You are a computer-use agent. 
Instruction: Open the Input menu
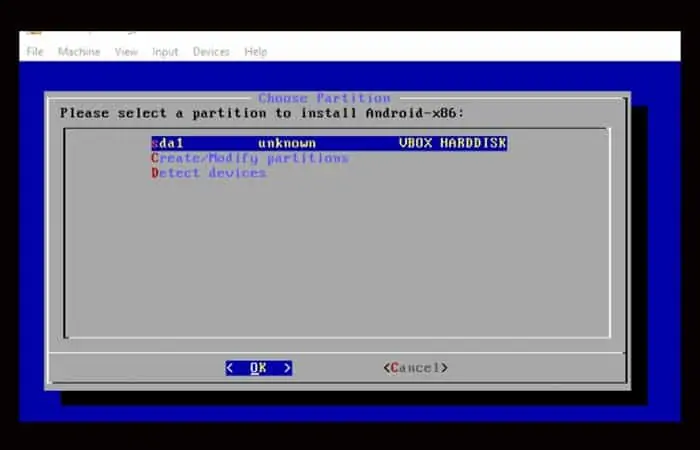coord(165,52)
